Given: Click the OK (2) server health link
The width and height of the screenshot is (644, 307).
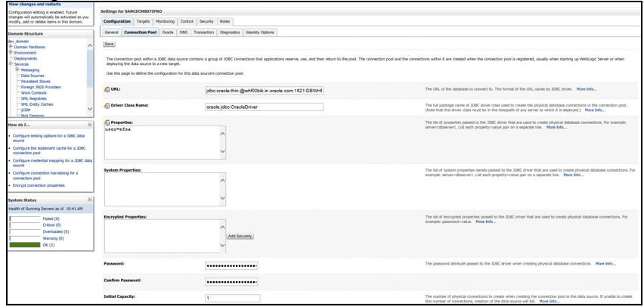Looking at the screenshot, I should tap(48, 245).
